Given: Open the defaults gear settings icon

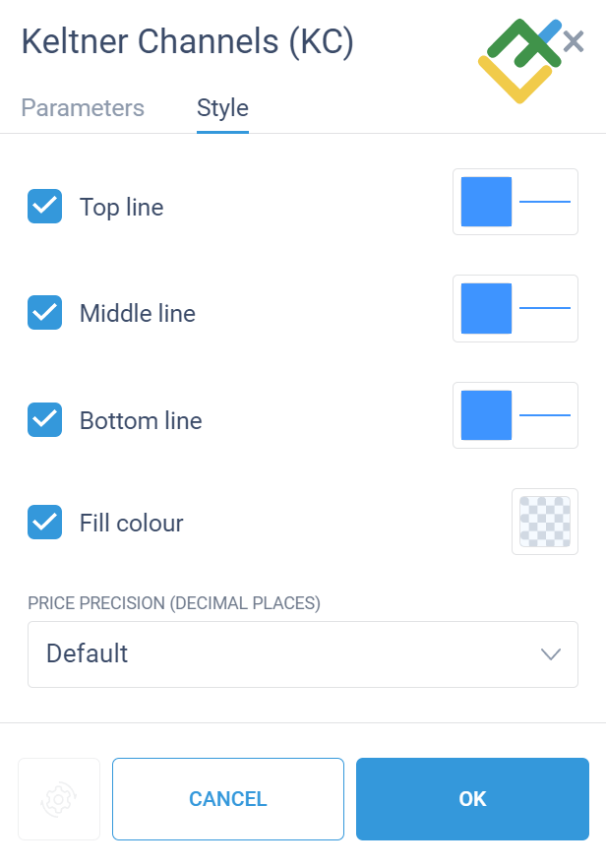Looking at the screenshot, I should tap(59, 799).
